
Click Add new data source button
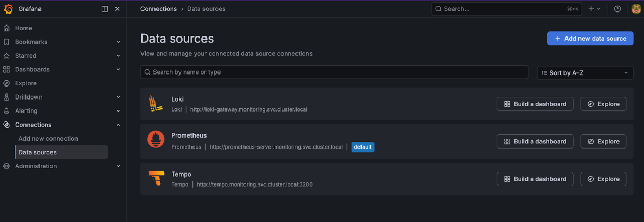[590, 39]
